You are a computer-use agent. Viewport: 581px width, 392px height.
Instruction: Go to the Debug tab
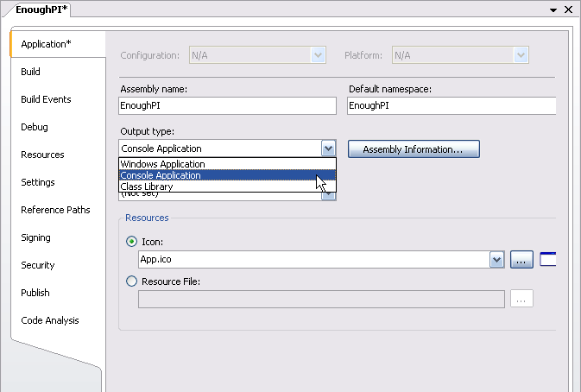point(35,127)
